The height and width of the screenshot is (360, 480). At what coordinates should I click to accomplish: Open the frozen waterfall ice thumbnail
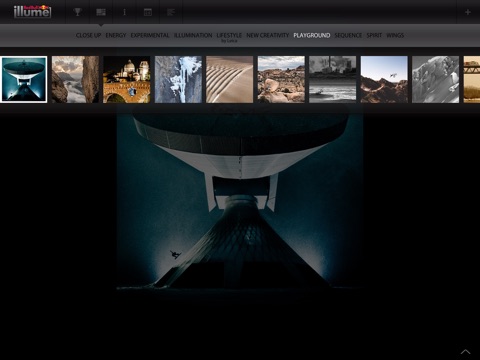pyautogui.click(x=178, y=79)
